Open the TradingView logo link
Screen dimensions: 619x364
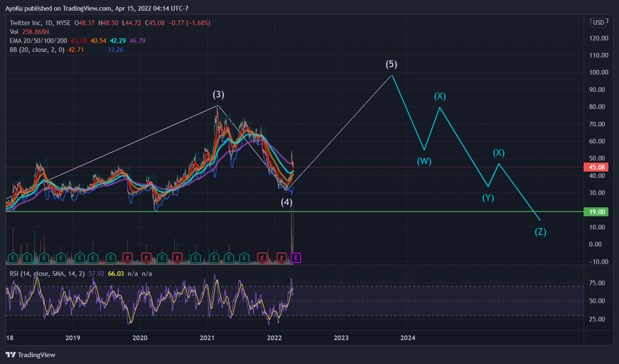tap(30, 355)
